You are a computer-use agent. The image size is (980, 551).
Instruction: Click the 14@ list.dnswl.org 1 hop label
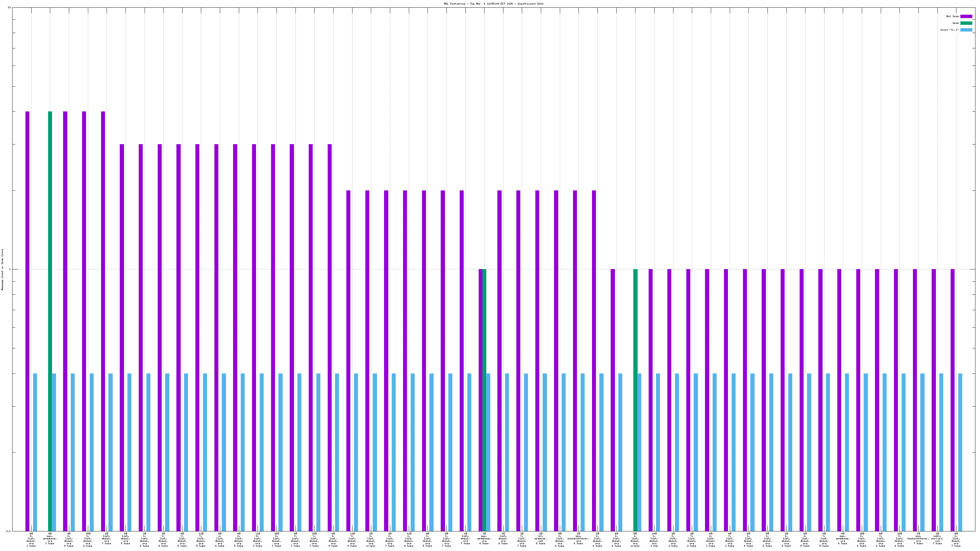654,540
